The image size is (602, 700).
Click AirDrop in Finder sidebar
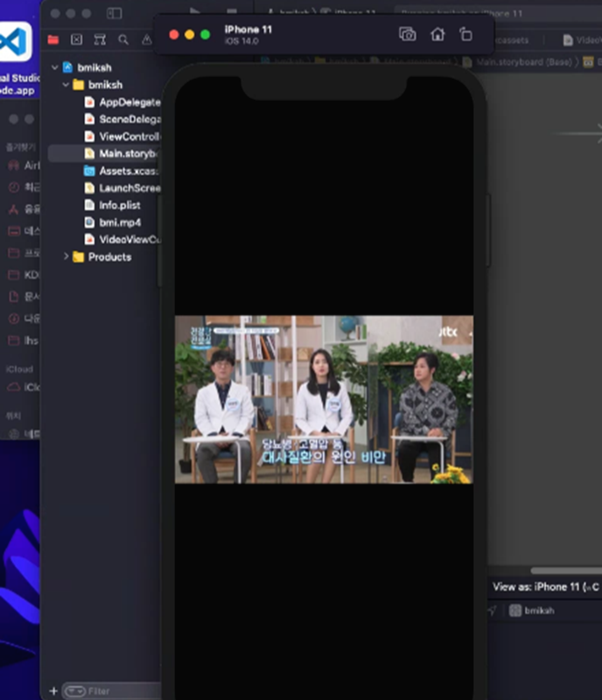[24, 165]
